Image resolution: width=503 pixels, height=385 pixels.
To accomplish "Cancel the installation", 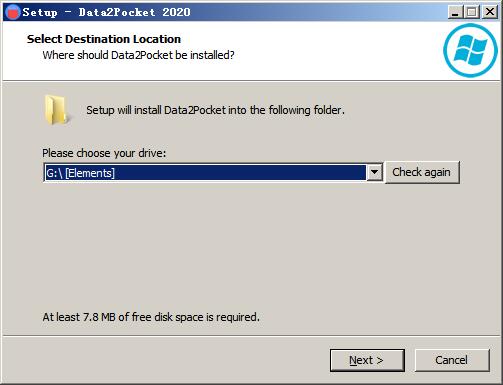I will click(x=452, y=360).
